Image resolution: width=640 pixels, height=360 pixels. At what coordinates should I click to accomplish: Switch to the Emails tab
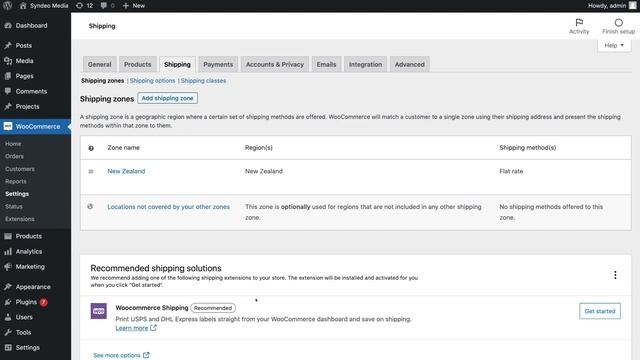[326, 64]
